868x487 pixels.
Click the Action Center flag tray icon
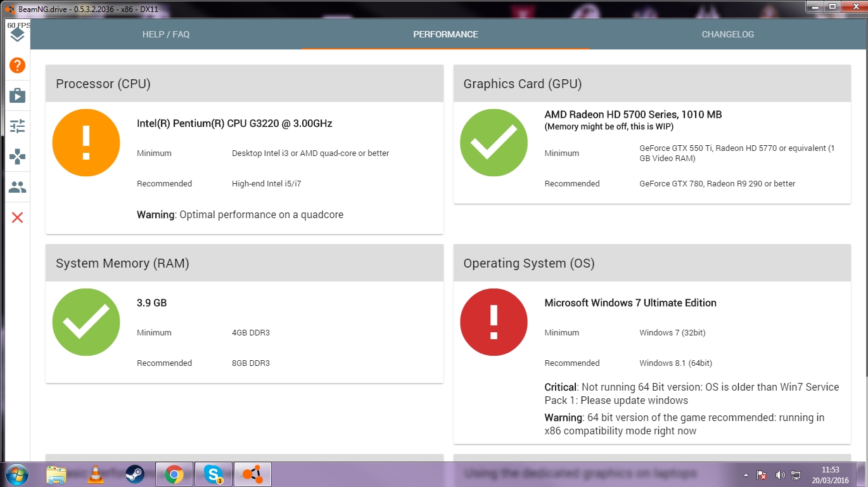pyautogui.click(x=763, y=475)
